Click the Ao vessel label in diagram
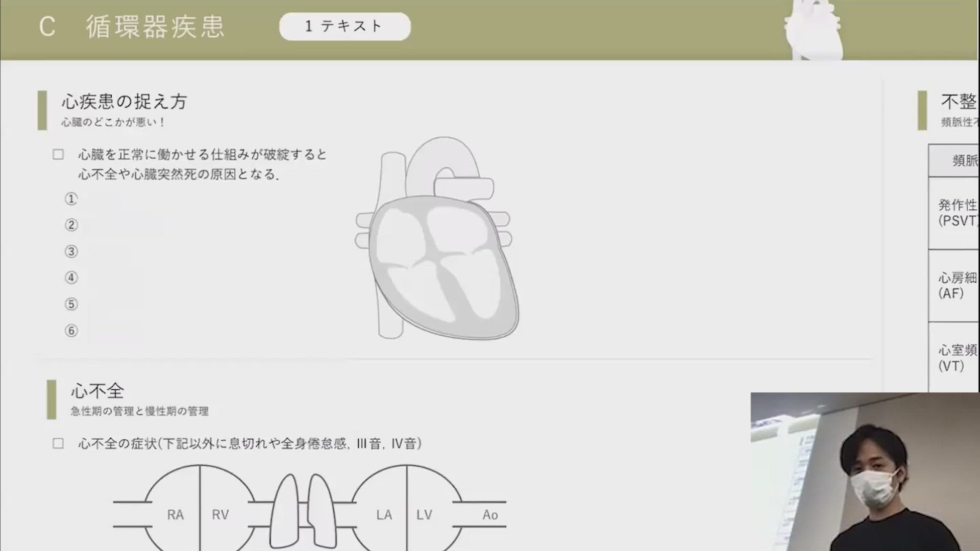 [x=489, y=515]
